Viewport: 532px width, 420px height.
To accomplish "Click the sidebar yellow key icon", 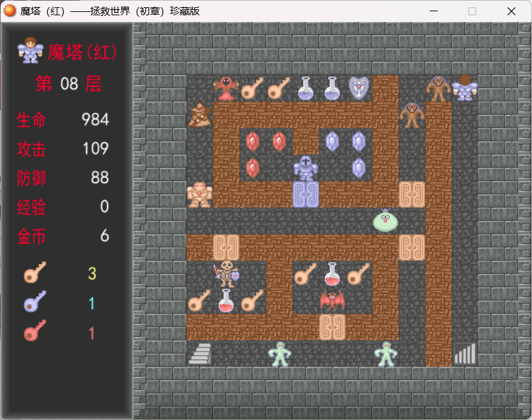I will pyautogui.click(x=35, y=273).
